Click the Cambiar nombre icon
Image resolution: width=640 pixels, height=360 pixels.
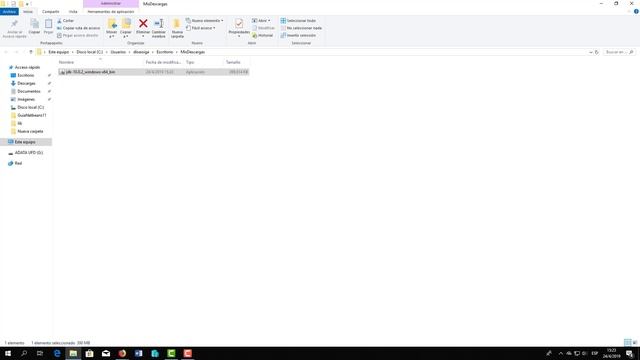click(x=159, y=24)
